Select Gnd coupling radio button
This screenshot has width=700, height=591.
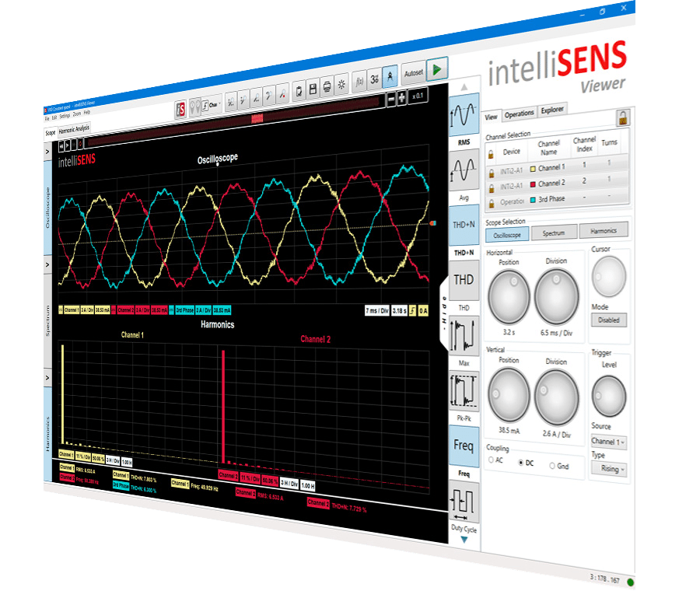[x=552, y=466]
